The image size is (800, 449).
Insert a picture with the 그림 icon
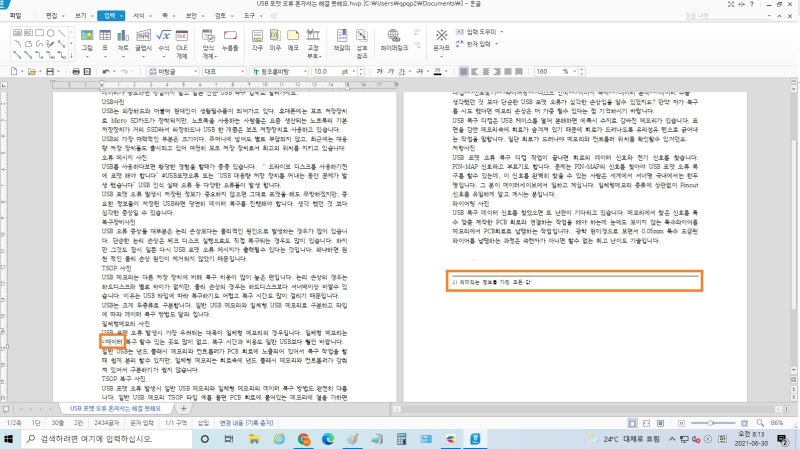tap(87, 40)
